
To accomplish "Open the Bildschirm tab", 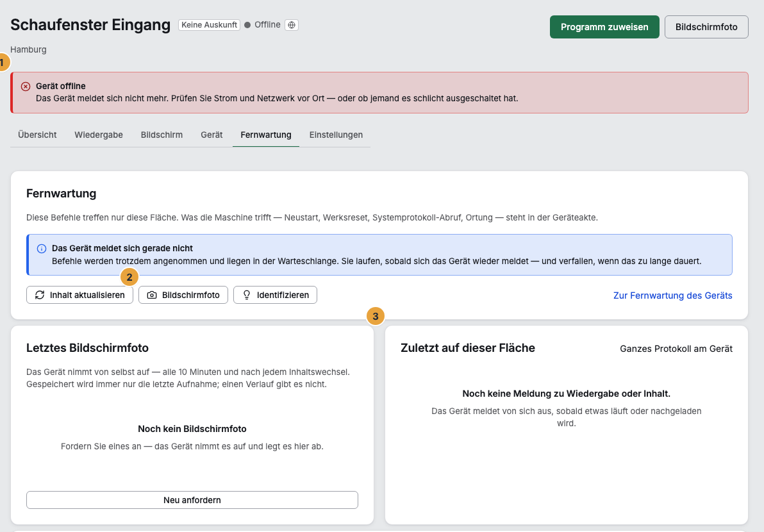I will click(x=162, y=135).
